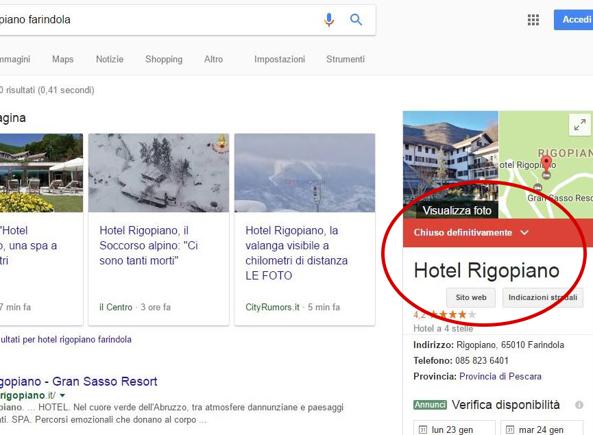Image resolution: width=593 pixels, height=435 pixels.
Task: Open the Provincia di Pescara link
Action: click(500, 376)
